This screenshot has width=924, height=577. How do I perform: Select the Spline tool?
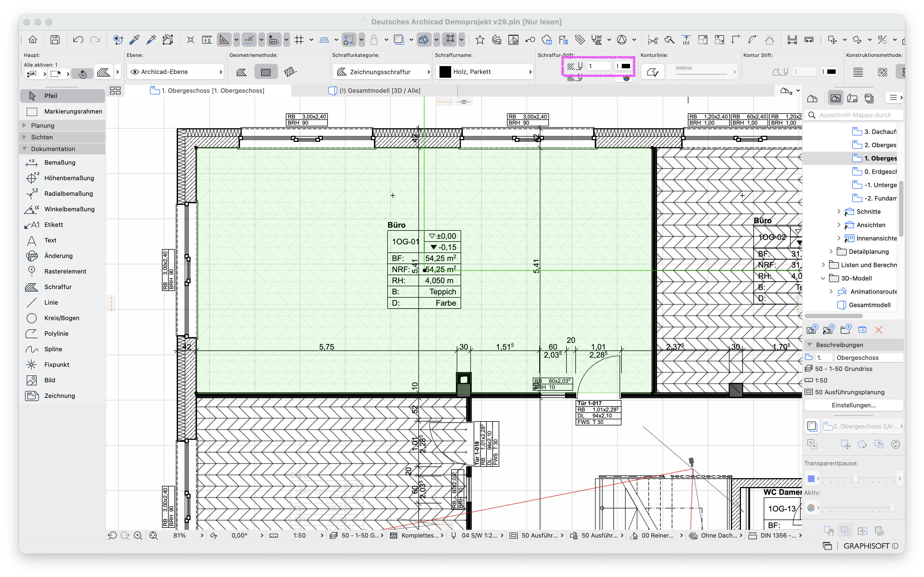[x=63, y=349]
